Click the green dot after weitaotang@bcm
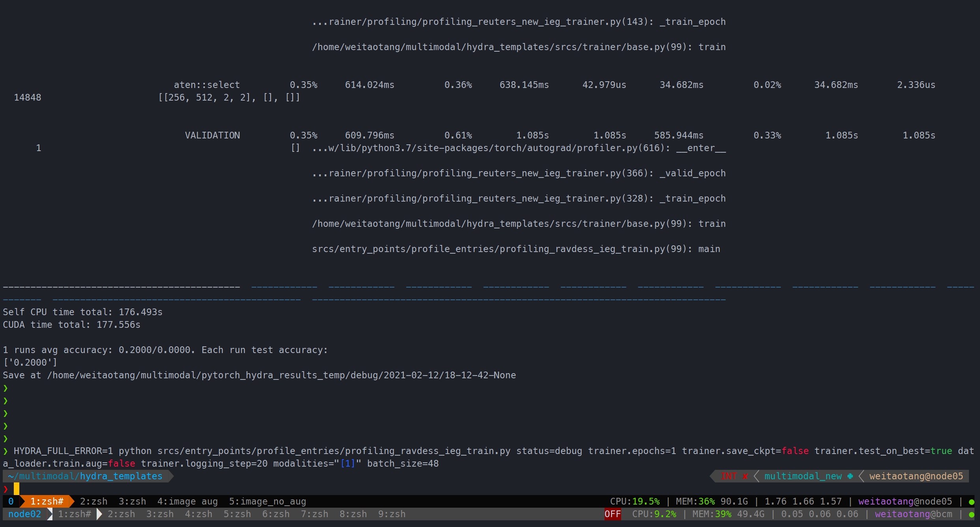Image resolution: width=980 pixels, height=527 pixels. click(x=971, y=515)
